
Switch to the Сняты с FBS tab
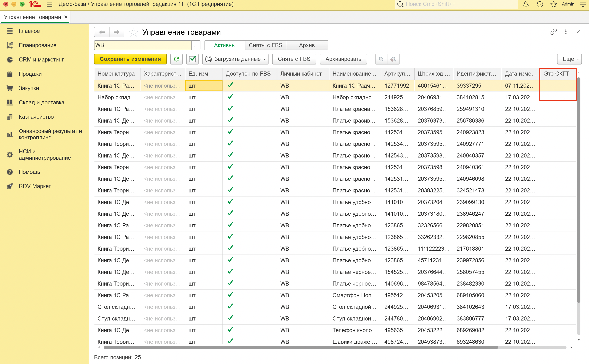coord(265,45)
